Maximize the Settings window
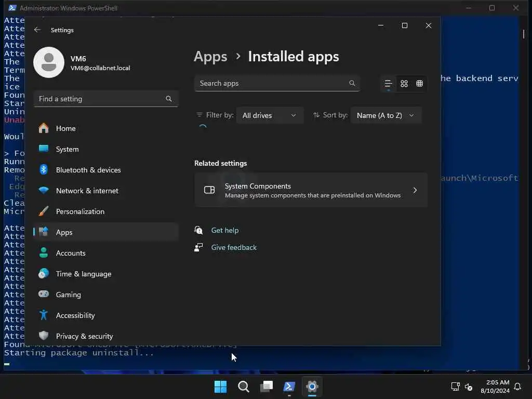Image resolution: width=532 pixels, height=399 pixels. (404, 25)
